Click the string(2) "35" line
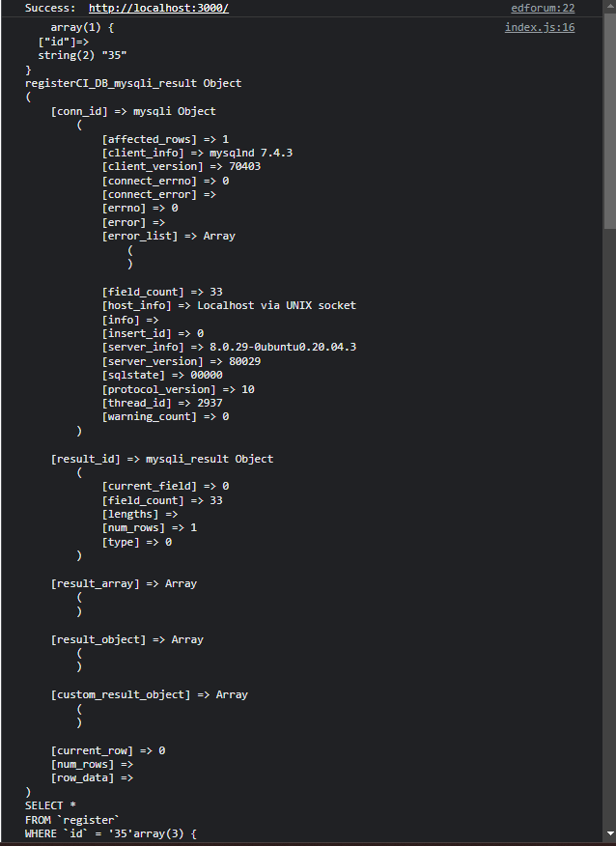This screenshot has height=846, width=616. tap(82, 55)
